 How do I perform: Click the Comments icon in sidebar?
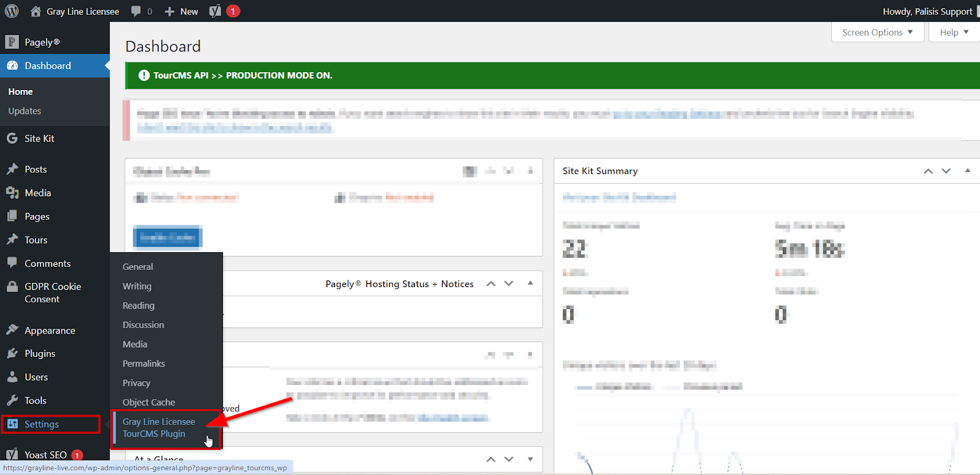click(x=12, y=263)
